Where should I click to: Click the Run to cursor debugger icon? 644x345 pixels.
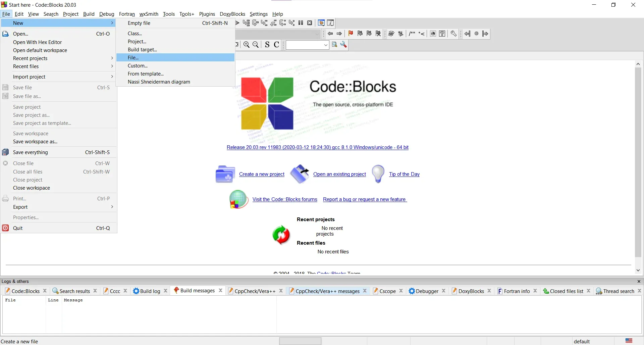pyautogui.click(x=246, y=23)
